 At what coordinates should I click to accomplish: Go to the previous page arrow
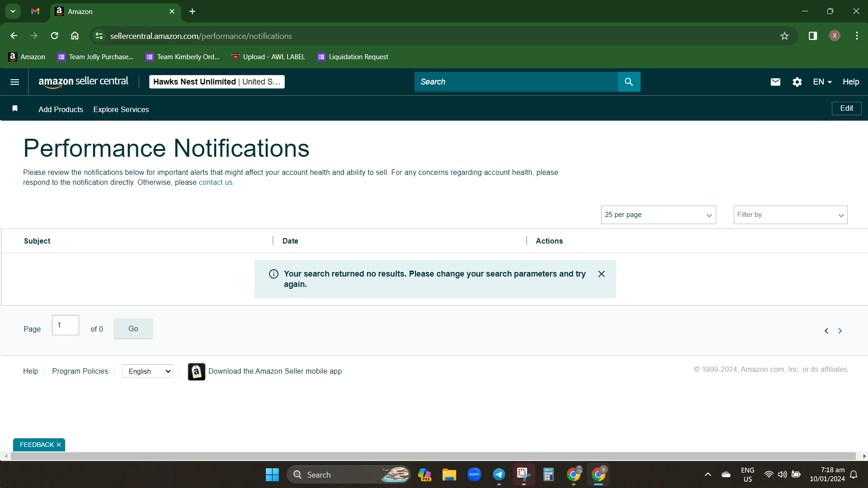pos(826,331)
